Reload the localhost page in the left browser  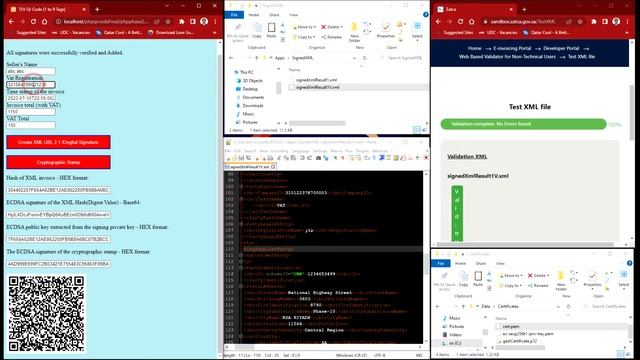click(33, 21)
